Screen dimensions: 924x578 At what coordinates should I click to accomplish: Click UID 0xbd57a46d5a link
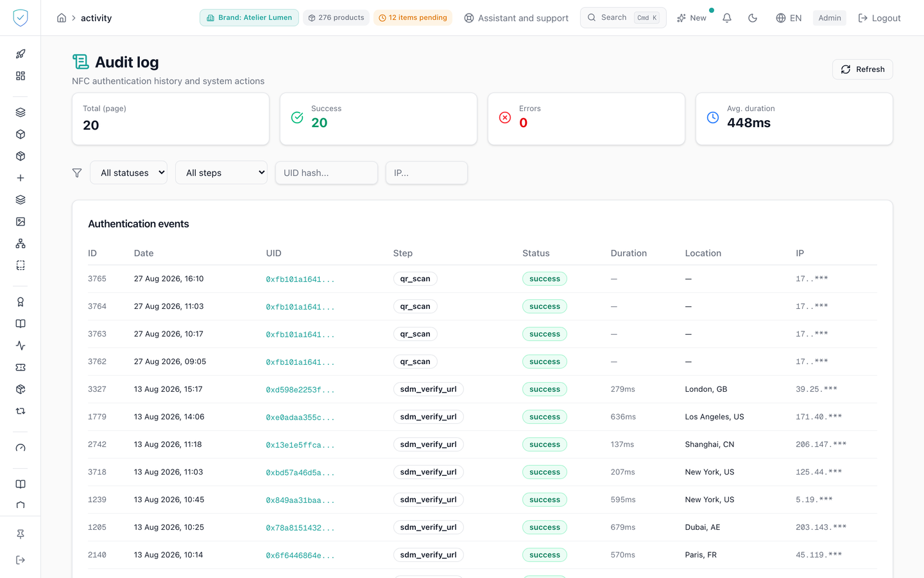coord(300,473)
